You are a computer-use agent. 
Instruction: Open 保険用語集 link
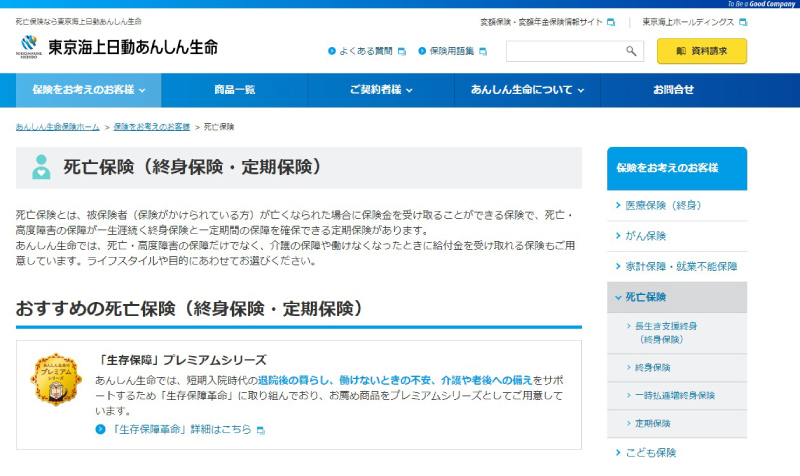click(x=452, y=51)
